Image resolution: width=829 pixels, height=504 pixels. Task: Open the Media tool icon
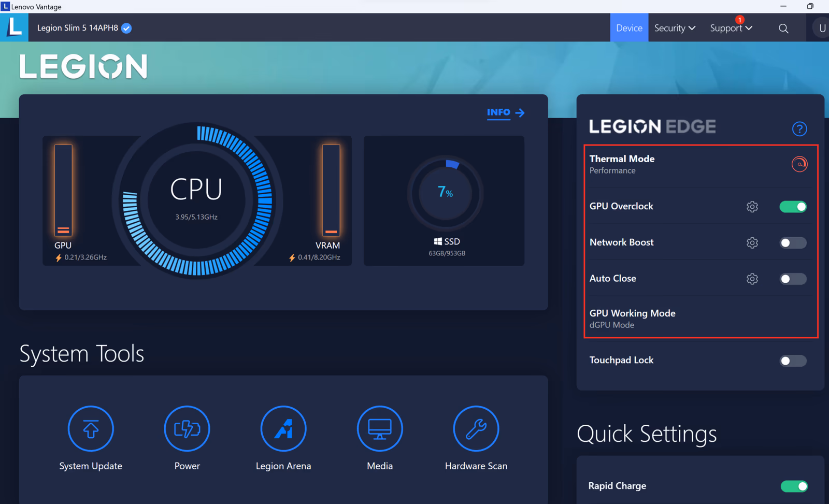coord(380,429)
